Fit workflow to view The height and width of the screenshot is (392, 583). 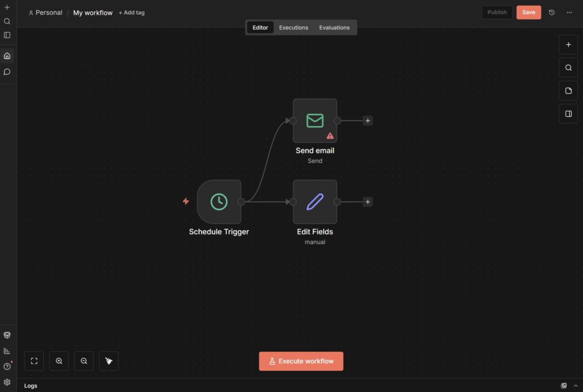tap(34, 361)
